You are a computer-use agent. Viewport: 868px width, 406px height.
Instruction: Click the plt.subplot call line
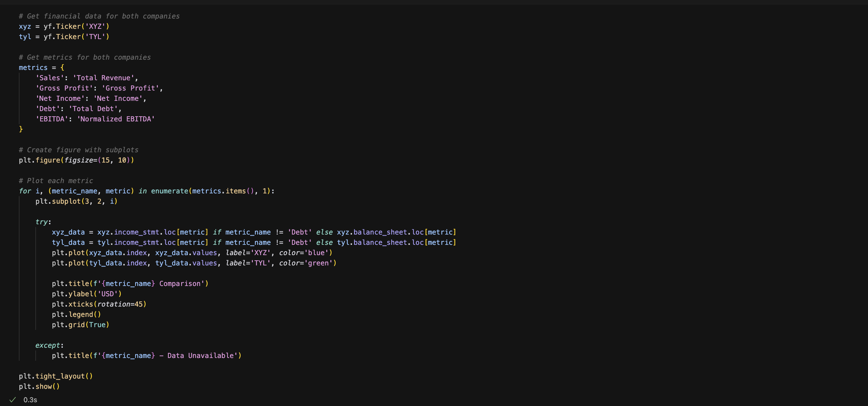pos(76,201)
